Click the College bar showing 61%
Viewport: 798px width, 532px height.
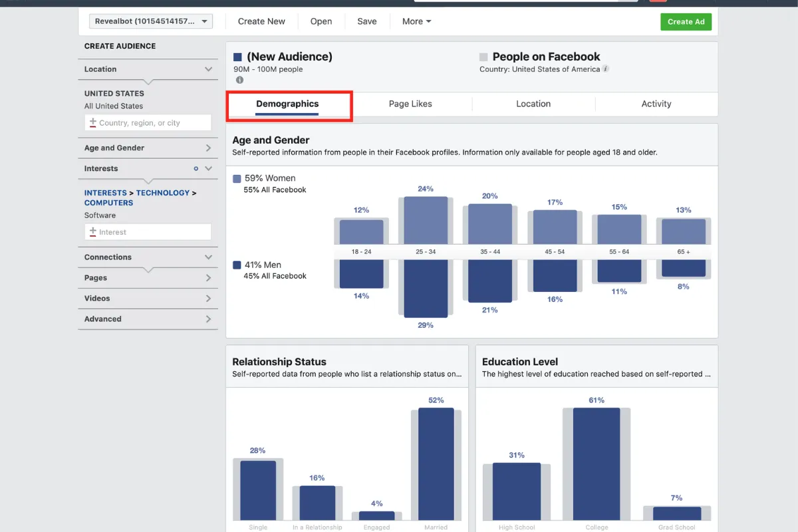click(x=597, y=464)
